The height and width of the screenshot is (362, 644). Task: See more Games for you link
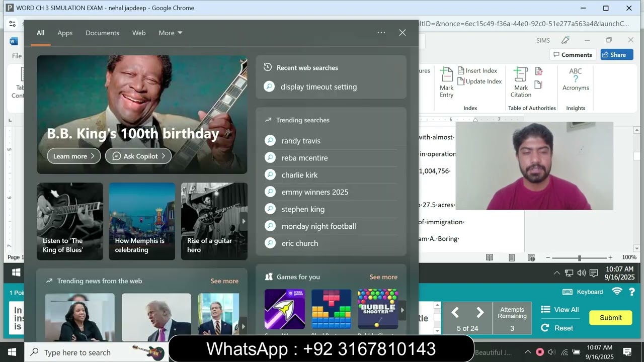point(383,277)
